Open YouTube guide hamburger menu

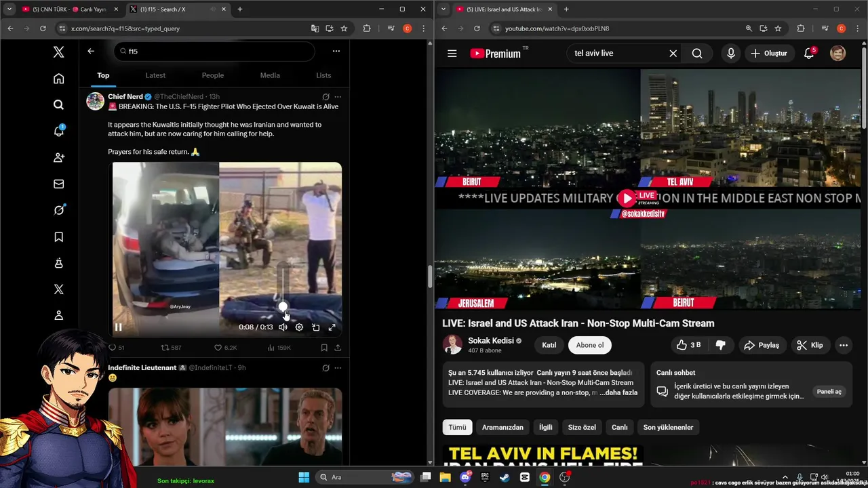[452, 54]
